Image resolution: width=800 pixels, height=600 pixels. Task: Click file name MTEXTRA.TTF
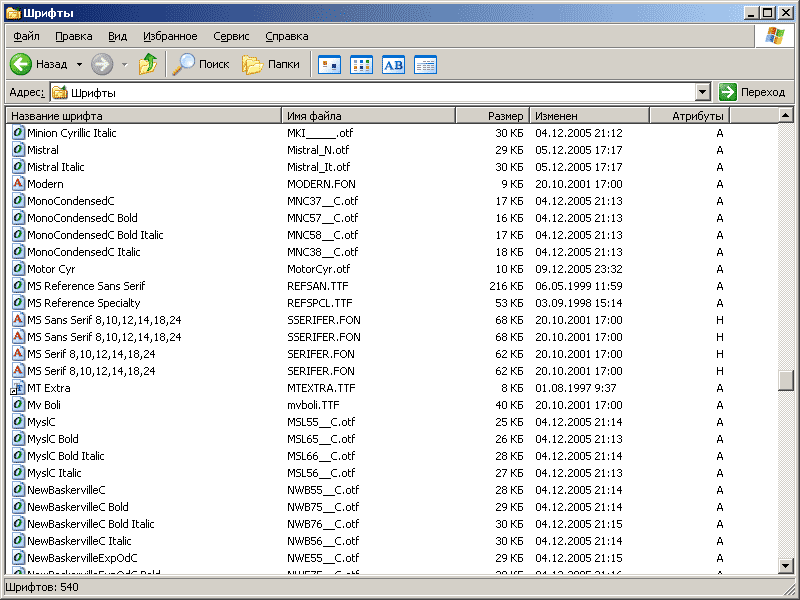click(x=321, y=388)
